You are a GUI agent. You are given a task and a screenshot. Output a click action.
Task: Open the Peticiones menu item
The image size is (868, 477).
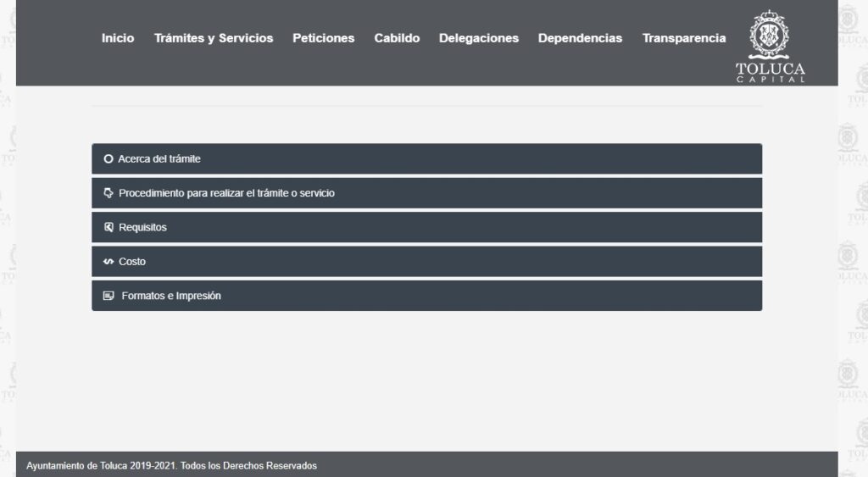(324, 38)
